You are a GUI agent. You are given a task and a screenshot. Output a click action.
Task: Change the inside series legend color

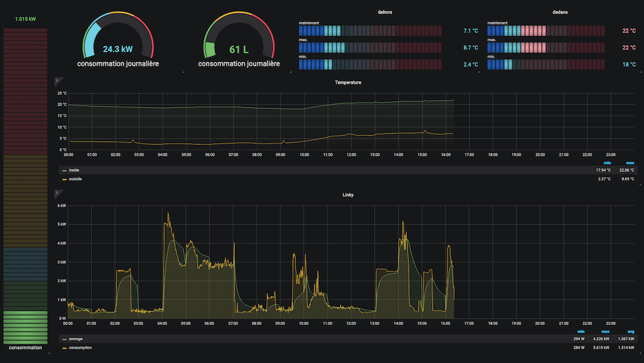click(64, 171)
